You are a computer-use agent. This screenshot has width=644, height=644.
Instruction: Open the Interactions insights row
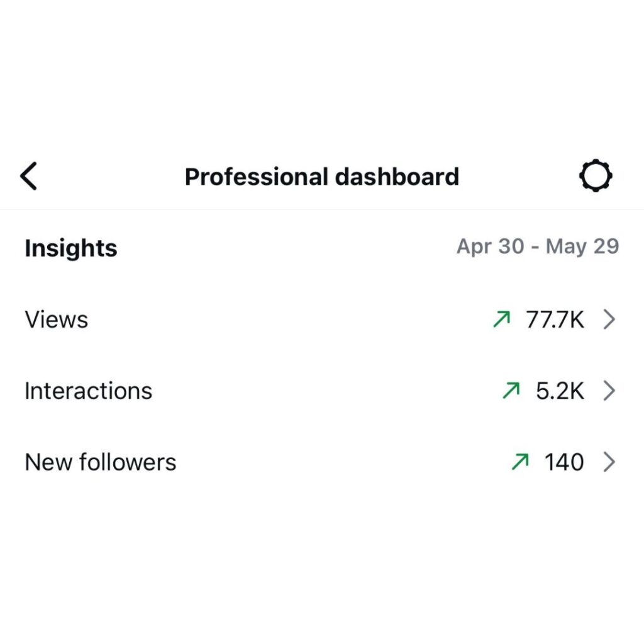[314, 391]
